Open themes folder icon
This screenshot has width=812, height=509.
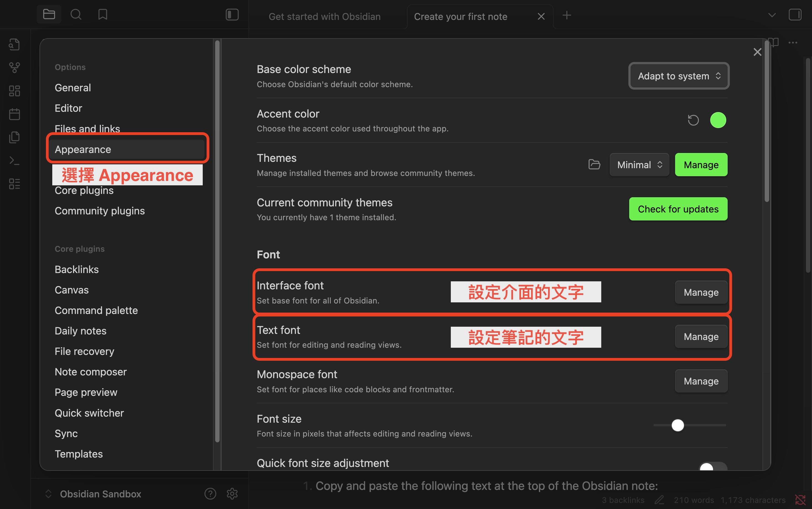coord(594,165)
